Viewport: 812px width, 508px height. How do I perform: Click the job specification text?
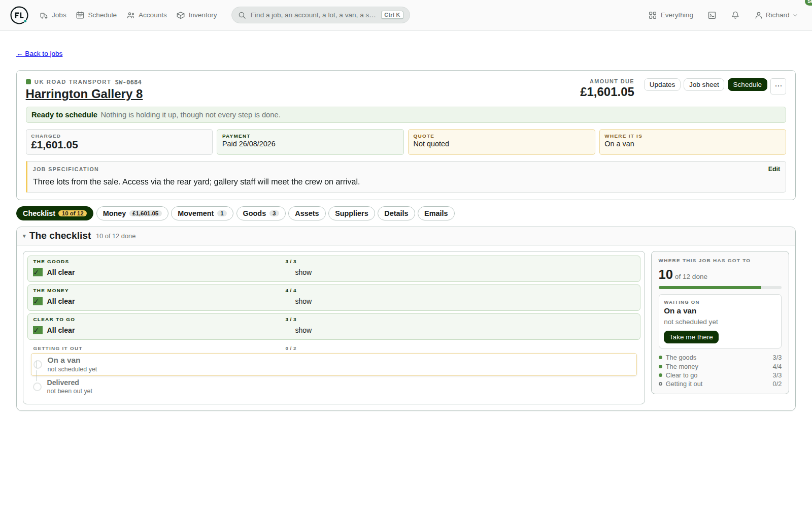[196, 182]
